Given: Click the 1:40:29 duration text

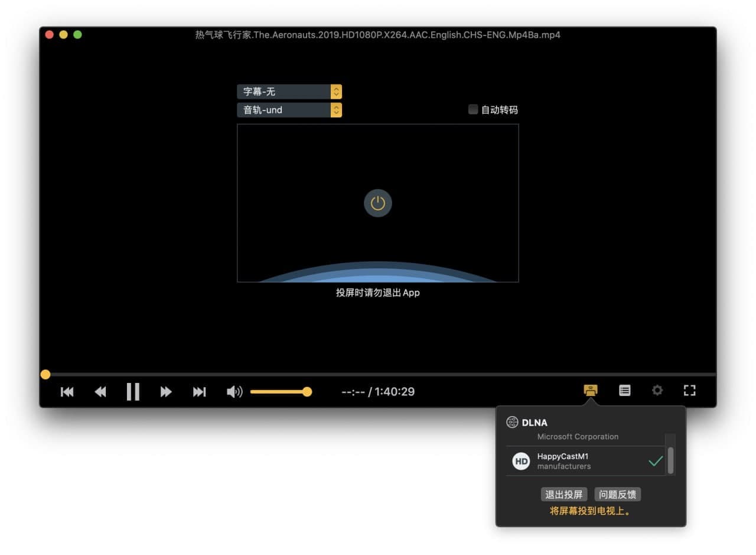Looking at the screenshot, I should pos(395,391).
